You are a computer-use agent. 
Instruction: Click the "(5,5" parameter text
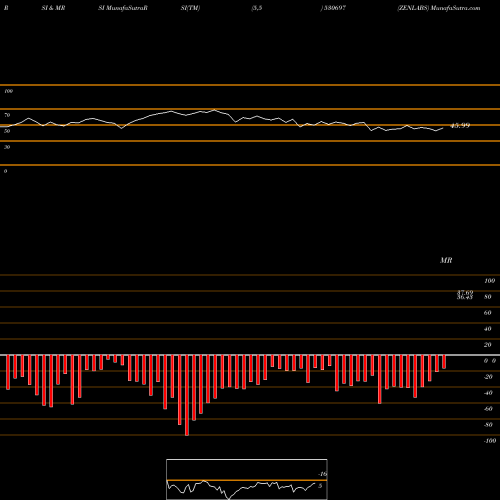257,8
